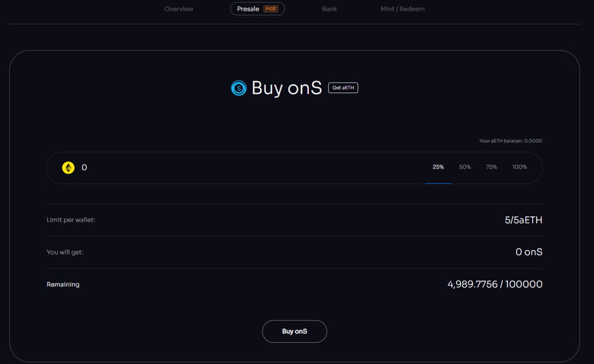
Task: Click the Limit per wallet label
Action: (x=71, y=220)
